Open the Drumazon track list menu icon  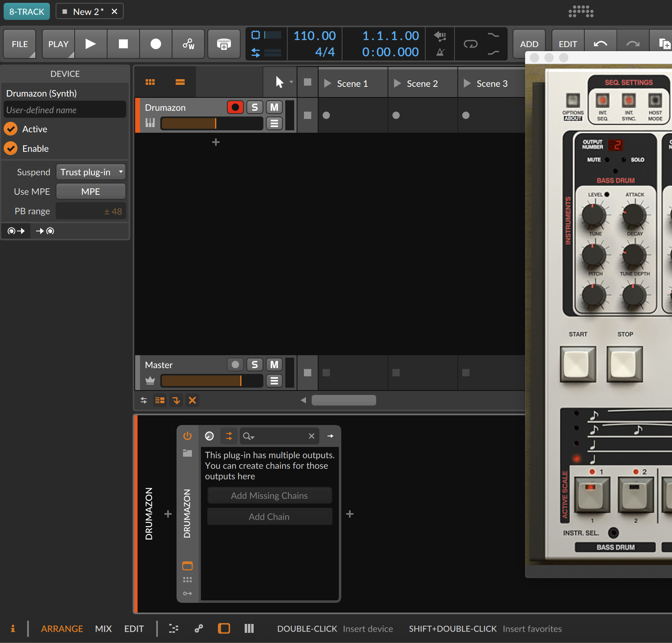pos(274,123)
